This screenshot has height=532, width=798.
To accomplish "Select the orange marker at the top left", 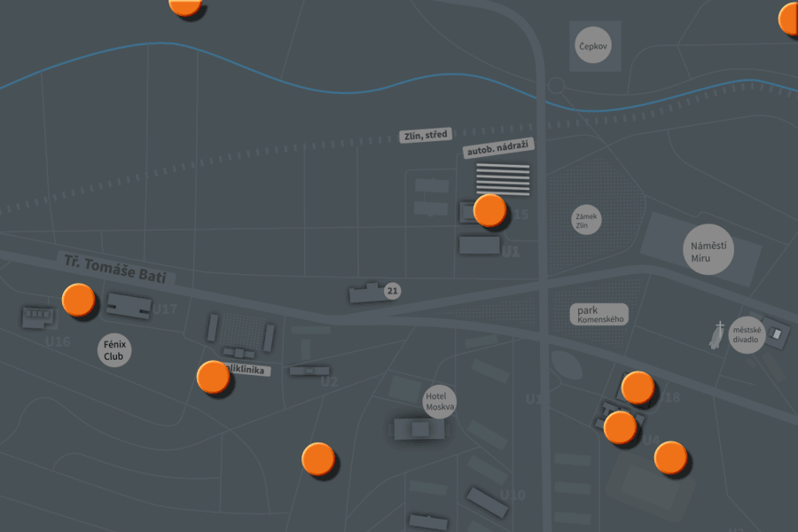I will tap(184, 6).
